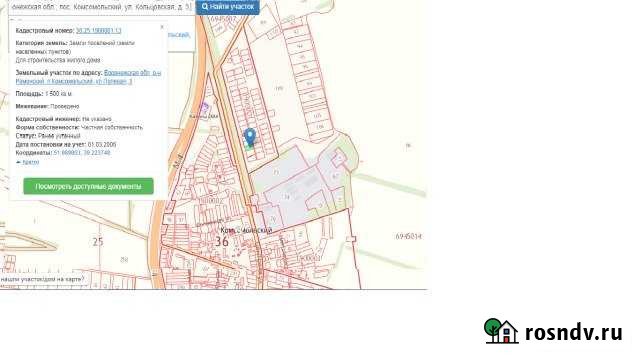This screenshot has height=360, width=640.
Task: Click the 'Комсомольский' label on map
Action: [246, 231]
